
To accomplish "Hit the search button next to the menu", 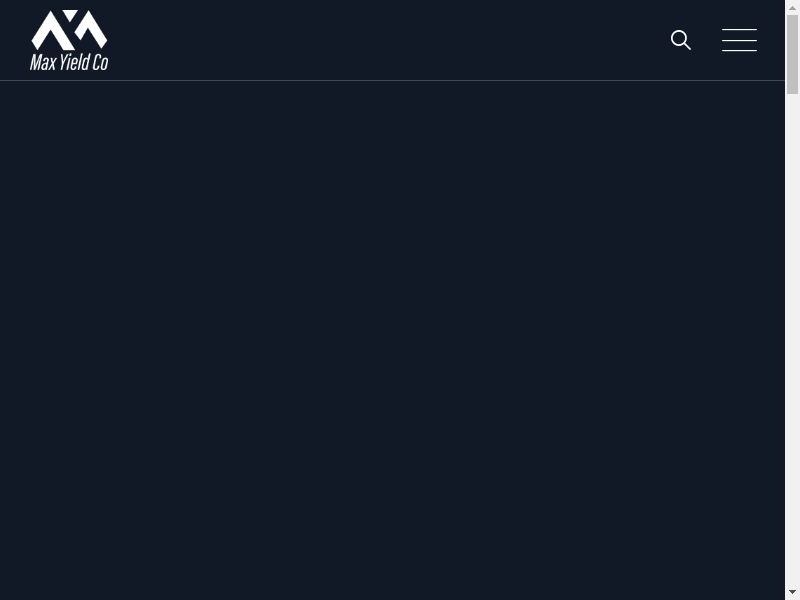I will tap(681, 40).
